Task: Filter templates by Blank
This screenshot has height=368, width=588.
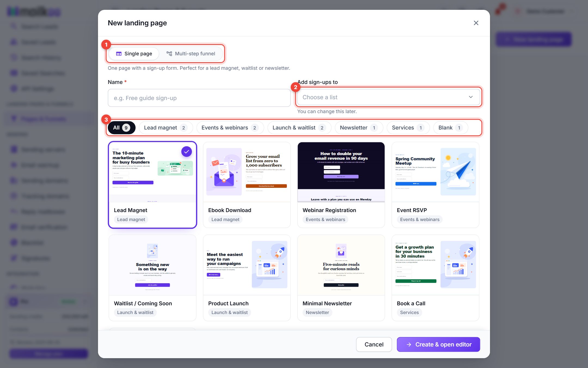Action: pos(451,128)
